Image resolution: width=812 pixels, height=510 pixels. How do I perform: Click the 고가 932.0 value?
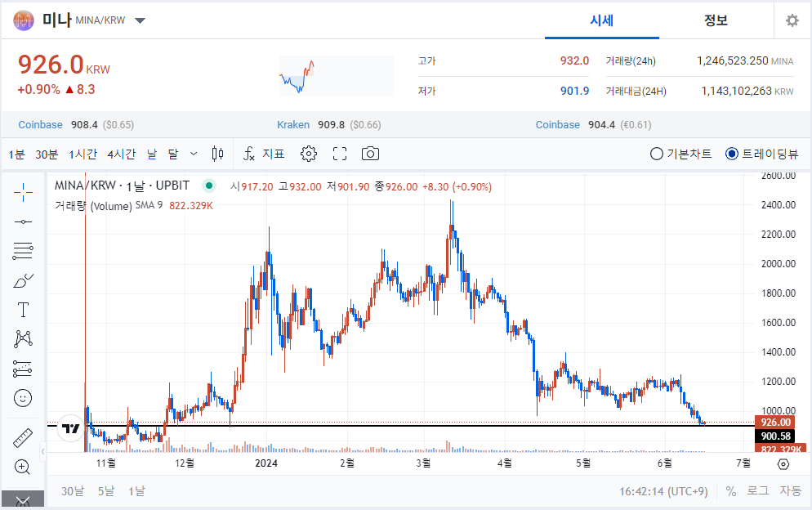click(575, 60)
